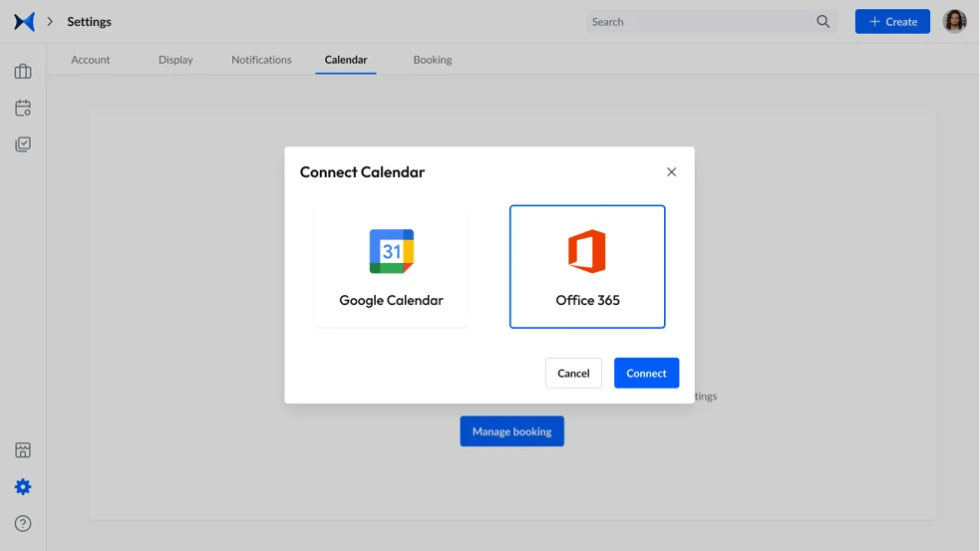Screen dimensions: 980x551
Task: Switch to the Account tab
Action: pos(91,60)
